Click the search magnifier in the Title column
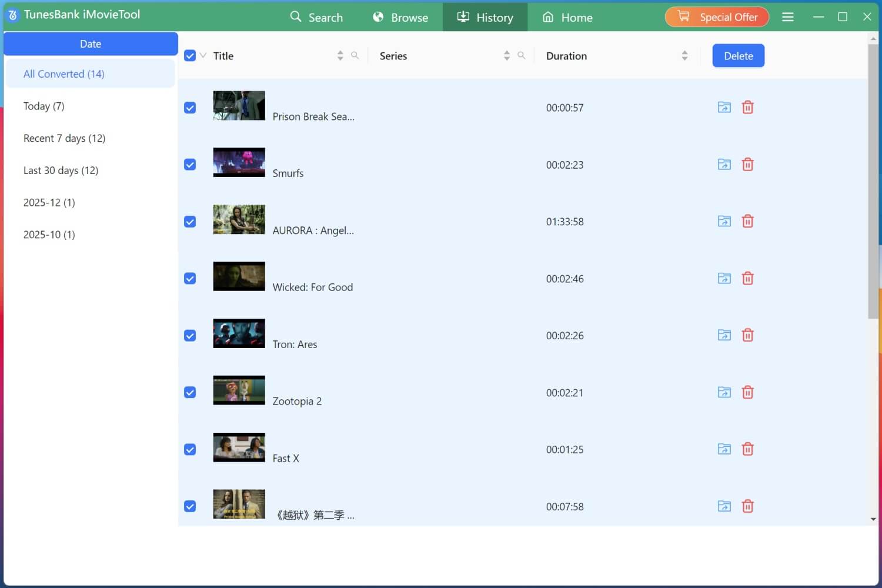The image size is (882, 588). tap(355, 55)
